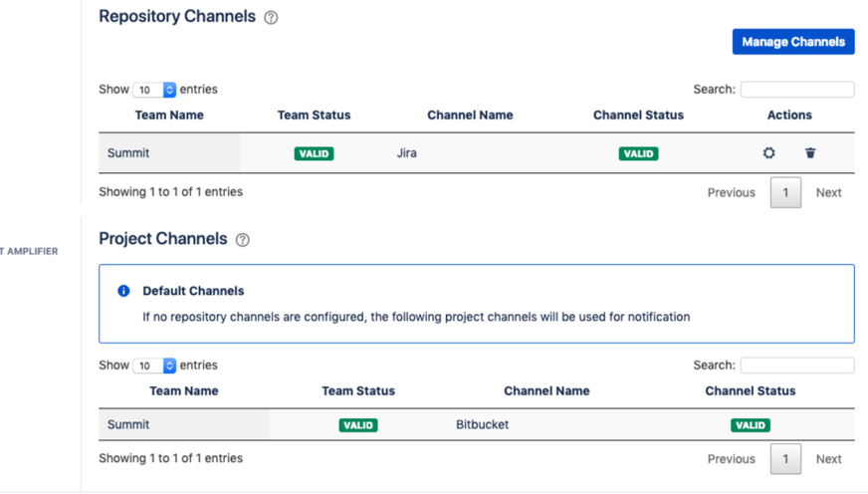The image size is (868, 494).
Task: Click the Manage Channels button
Action: 792,42
